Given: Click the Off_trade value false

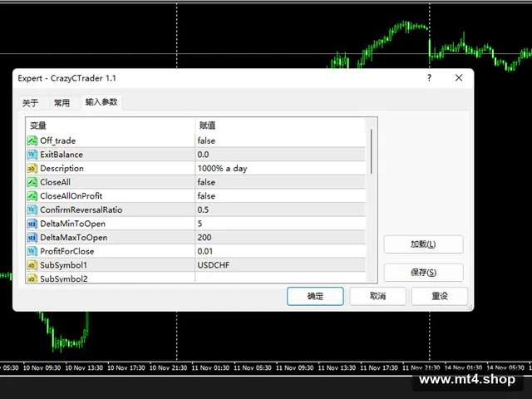Looking at the screenshot, I should click(206, 140).
